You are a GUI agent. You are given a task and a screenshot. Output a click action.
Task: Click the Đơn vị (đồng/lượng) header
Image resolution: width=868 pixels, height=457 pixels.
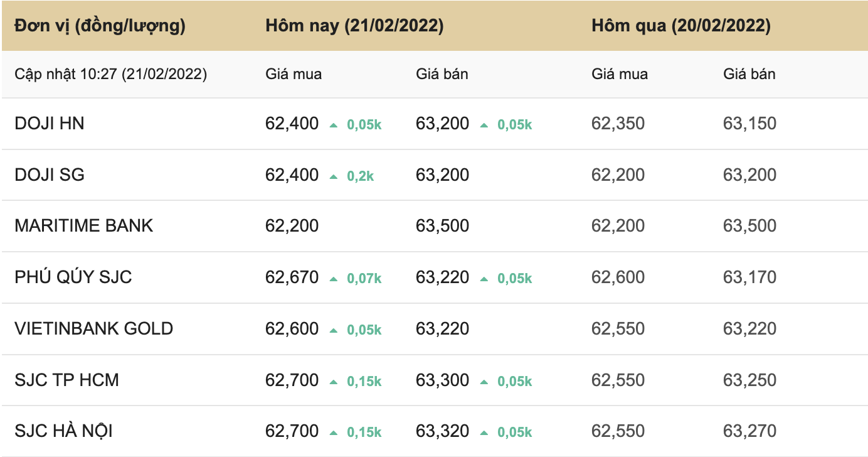[x=100, y=26]
